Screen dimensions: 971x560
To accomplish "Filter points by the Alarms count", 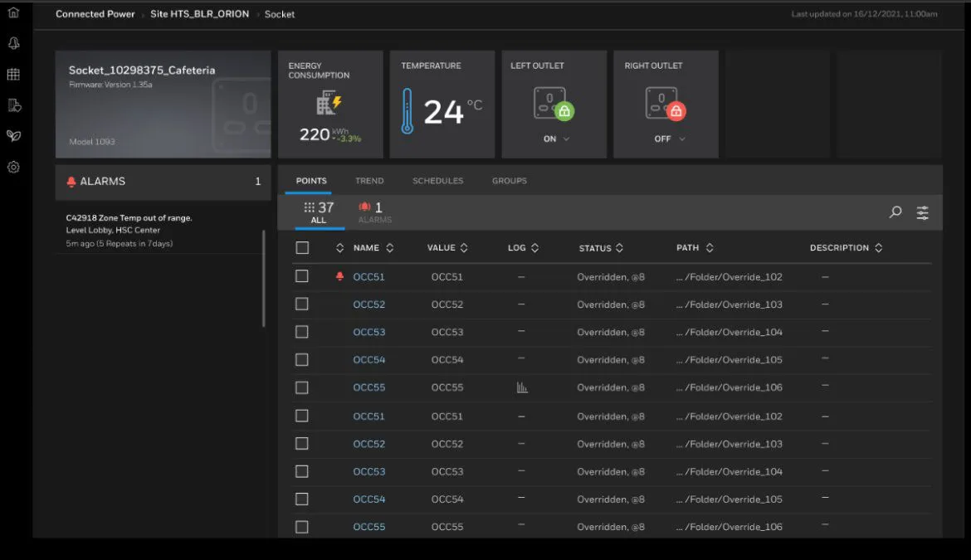I will [x=373, y=212].
